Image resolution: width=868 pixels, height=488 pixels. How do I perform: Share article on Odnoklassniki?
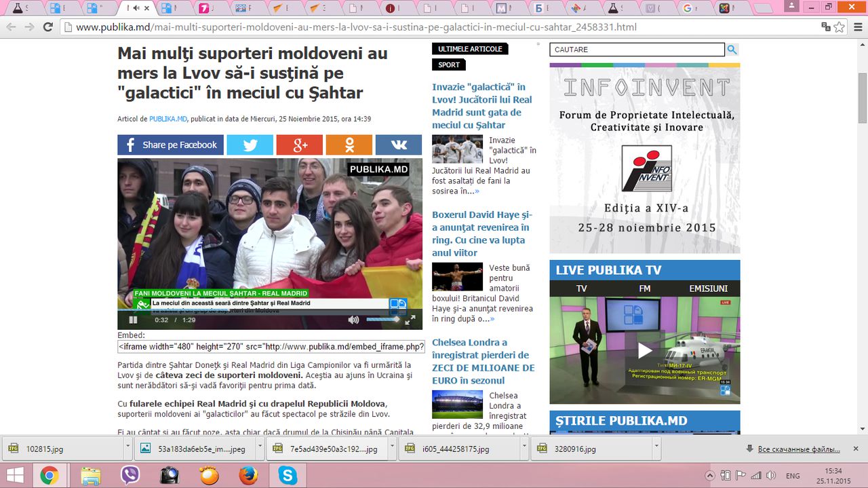tap(349, 145)
